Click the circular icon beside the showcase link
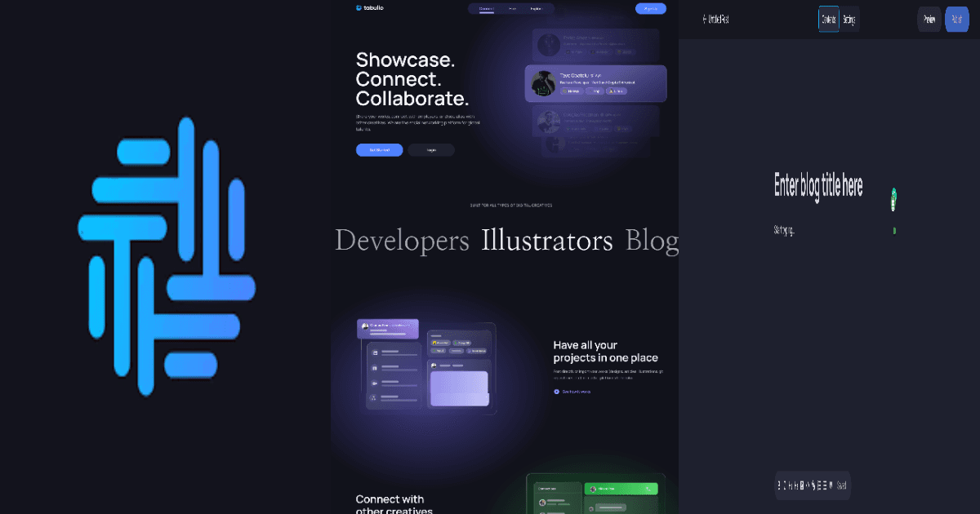 click(x=556, y=392)
